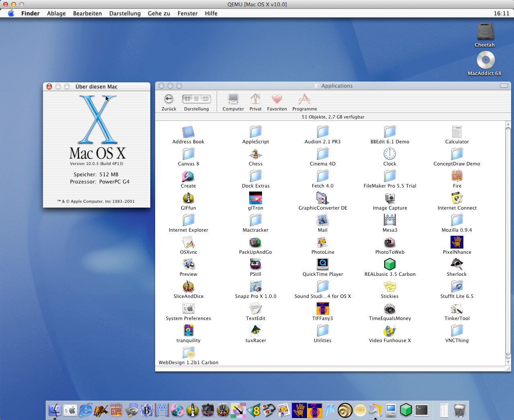Select the Cheetah hard disk on desktop
Viewport: 514px width, 420px height.
(485, 31)
